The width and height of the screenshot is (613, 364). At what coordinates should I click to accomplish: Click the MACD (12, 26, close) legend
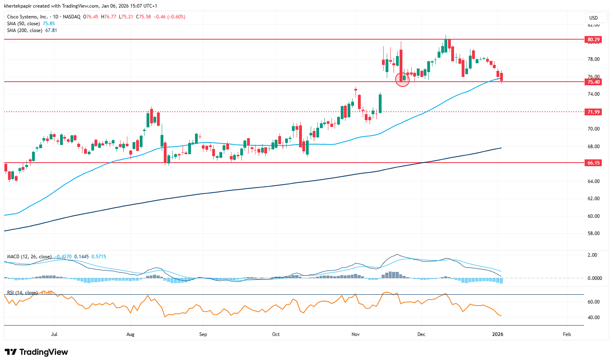[29, 257]
